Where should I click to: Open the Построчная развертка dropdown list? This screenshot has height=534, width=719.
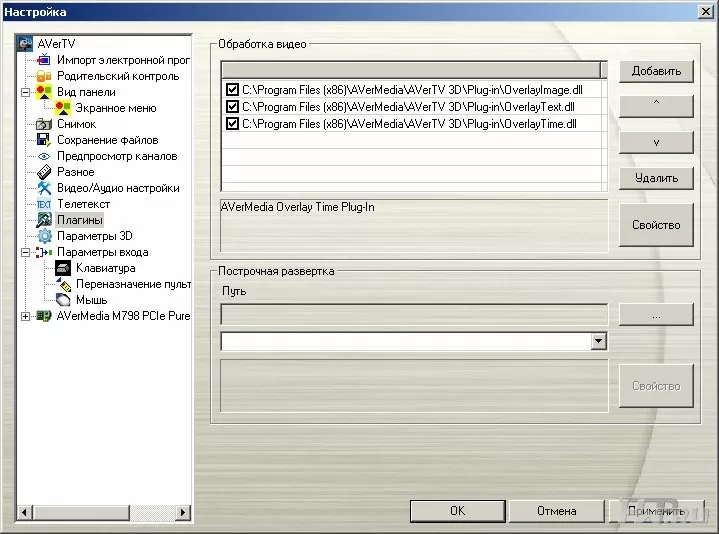click(598, 342)
